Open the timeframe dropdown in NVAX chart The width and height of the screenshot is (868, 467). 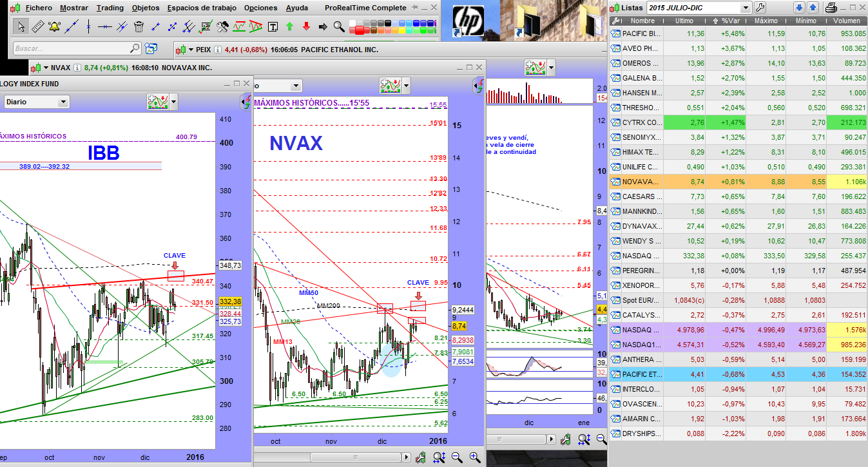pos(296,86)
